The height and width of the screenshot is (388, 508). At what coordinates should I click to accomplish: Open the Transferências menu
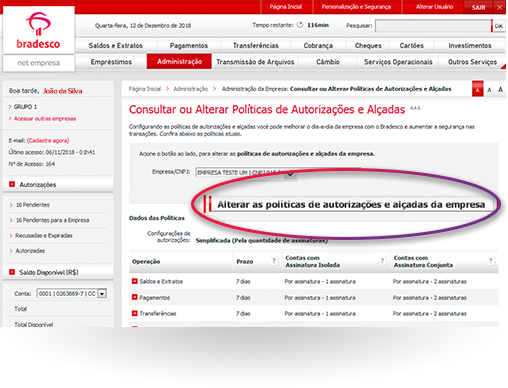tap(256, 46)
